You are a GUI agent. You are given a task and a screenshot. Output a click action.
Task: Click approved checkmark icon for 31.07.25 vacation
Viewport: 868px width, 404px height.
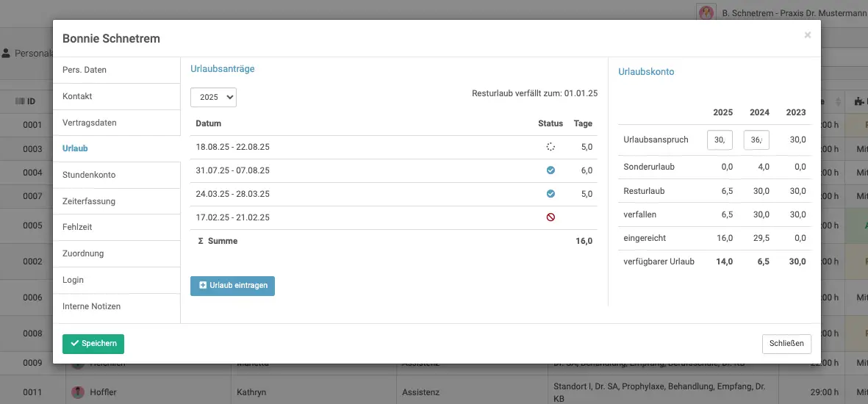(x=550, y=170)
